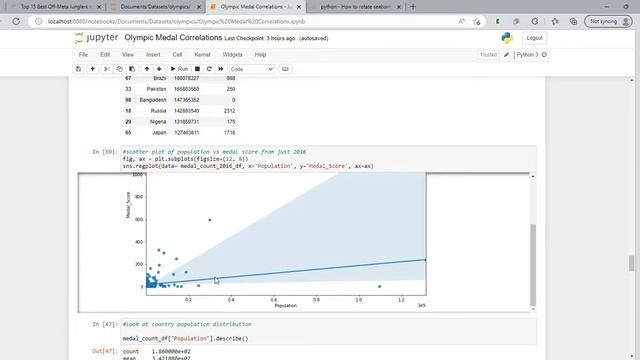Viewport: 640px width, 360px height.
Task: Click the Trusted notebook indicator
Action: pos(488,55)
